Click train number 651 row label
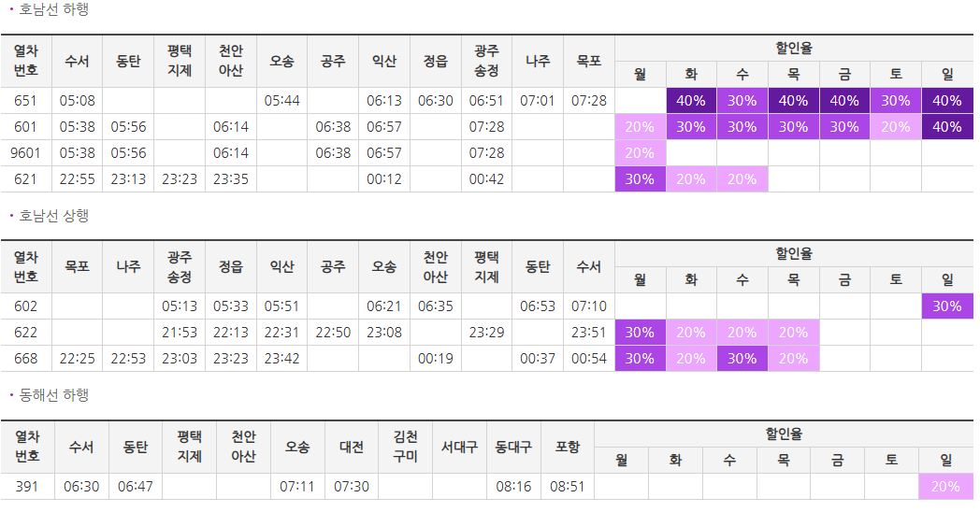 pyautogui.click(x=25, y=101)
